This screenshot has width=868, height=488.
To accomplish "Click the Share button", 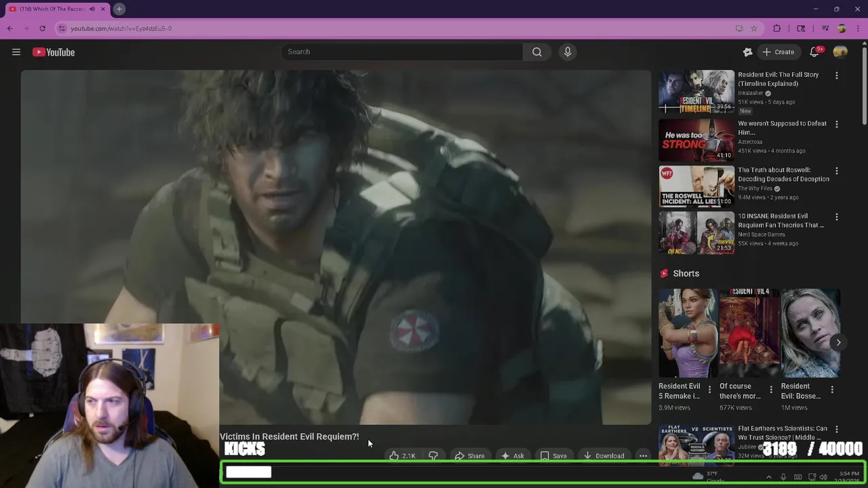I will [469, 455].
